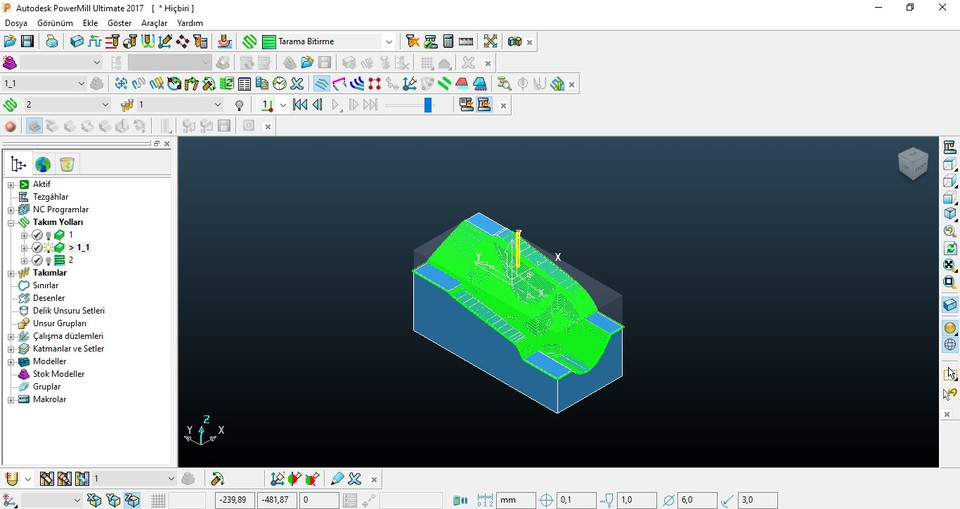This screenshot has height=509, width=960.
Task: Expand the Takımlar node
Action: 10,273
